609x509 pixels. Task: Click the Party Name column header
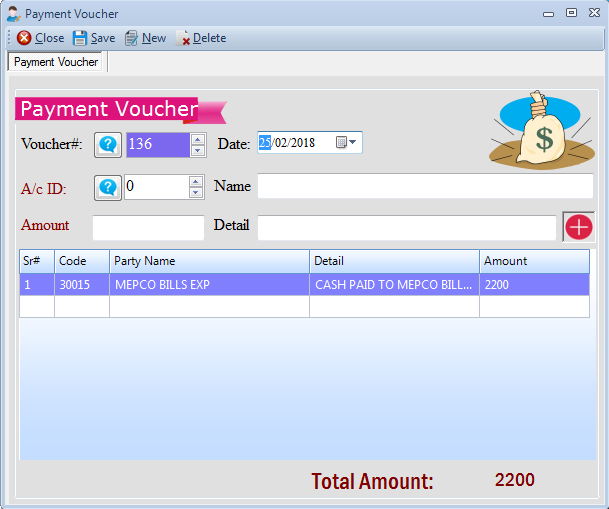[209, 261]
